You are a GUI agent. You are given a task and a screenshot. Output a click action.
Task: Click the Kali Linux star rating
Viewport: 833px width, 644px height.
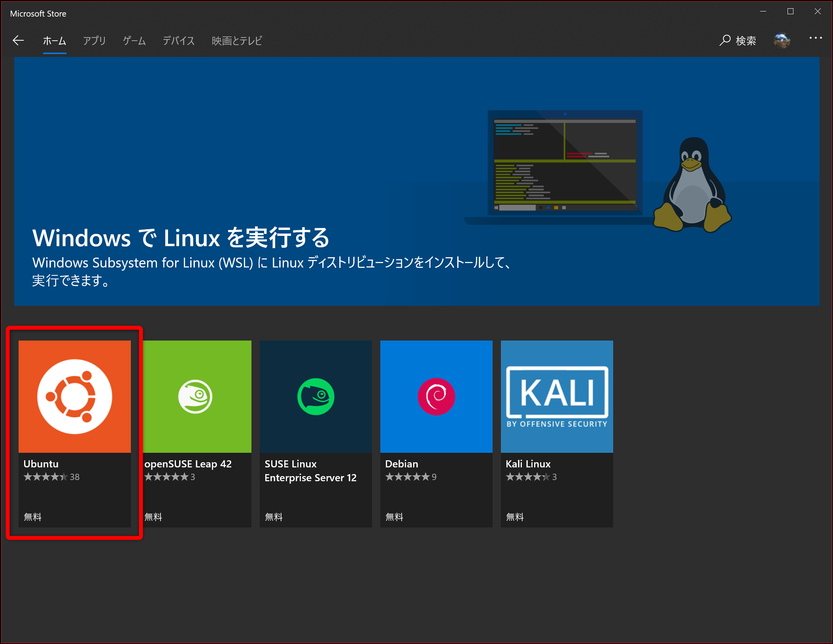528,477
